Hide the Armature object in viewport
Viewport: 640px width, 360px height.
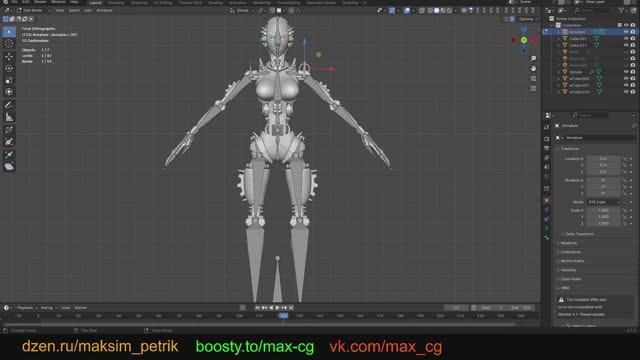(x=626, y=32)
